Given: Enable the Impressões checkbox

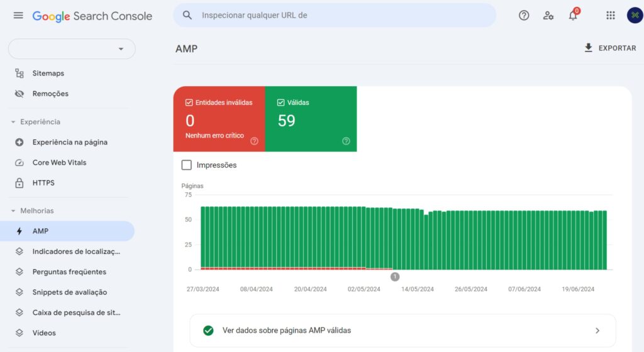Looking at the screenshot, I should [x=186, y=165].
